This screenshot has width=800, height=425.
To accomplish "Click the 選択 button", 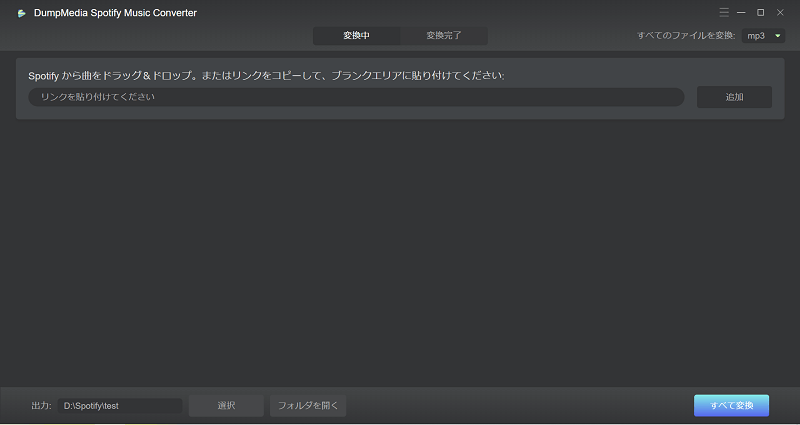I will pyautogui.click(x=226, y=406).
